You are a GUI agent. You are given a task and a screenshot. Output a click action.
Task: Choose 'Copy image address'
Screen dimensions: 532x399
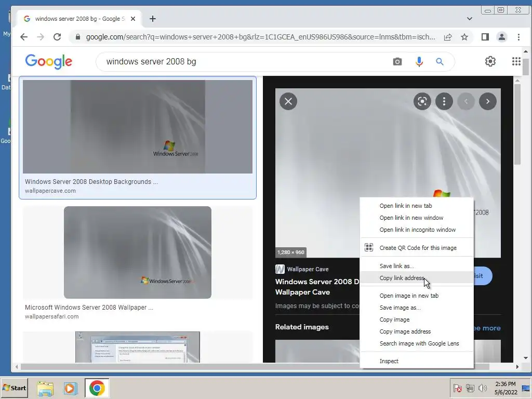417,331
